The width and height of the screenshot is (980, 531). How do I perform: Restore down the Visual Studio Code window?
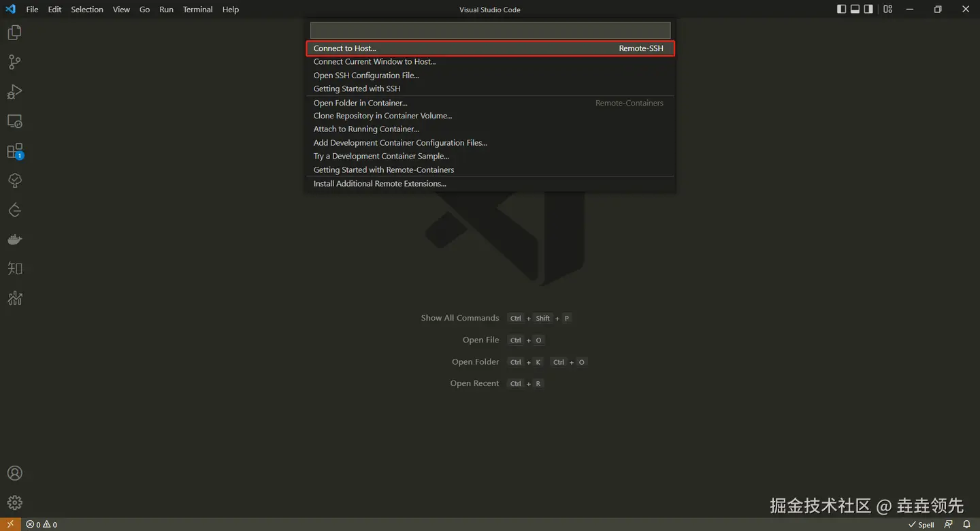(938, 10)
